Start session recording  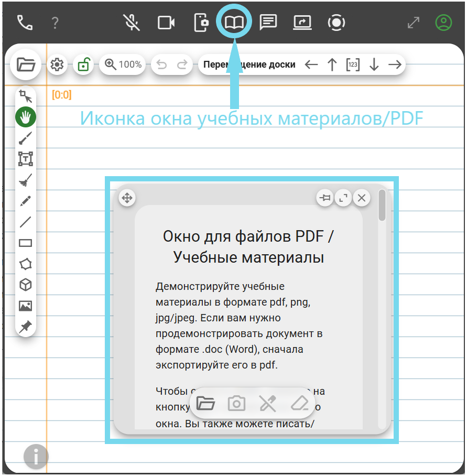click(336, 23)
